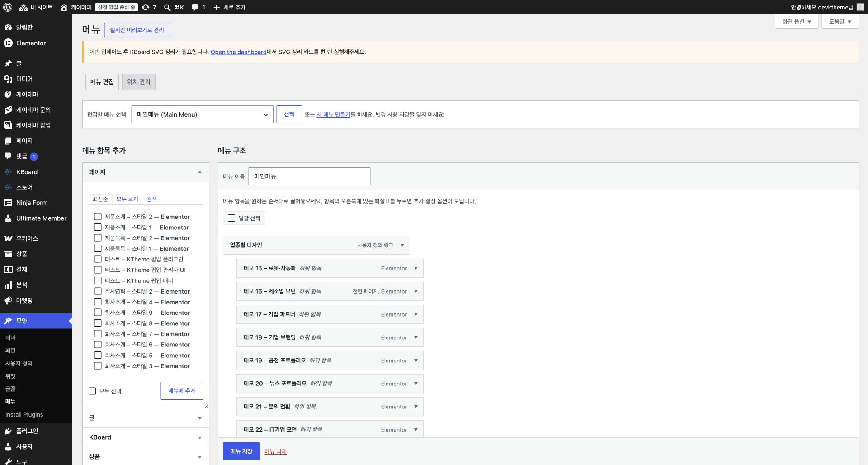Open Install Plugins submenu item
Image resolution: width=868 pixels, height=465 pixels.
24,414
